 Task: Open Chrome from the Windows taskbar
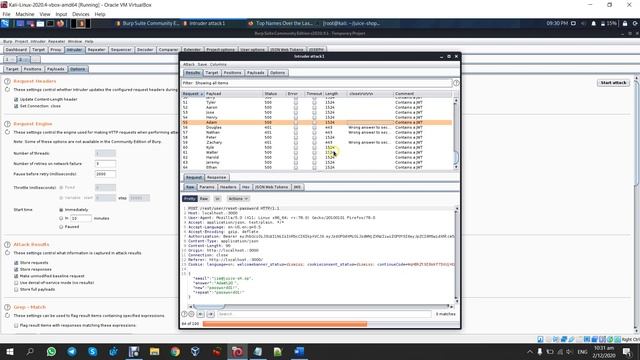click(x=175, y=351)
